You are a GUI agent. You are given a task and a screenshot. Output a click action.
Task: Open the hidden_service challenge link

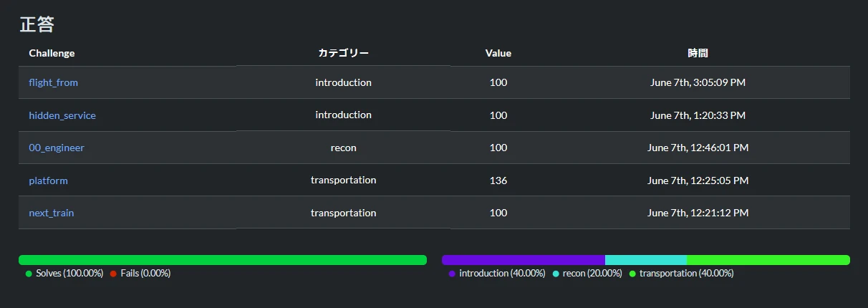[62, 115]
